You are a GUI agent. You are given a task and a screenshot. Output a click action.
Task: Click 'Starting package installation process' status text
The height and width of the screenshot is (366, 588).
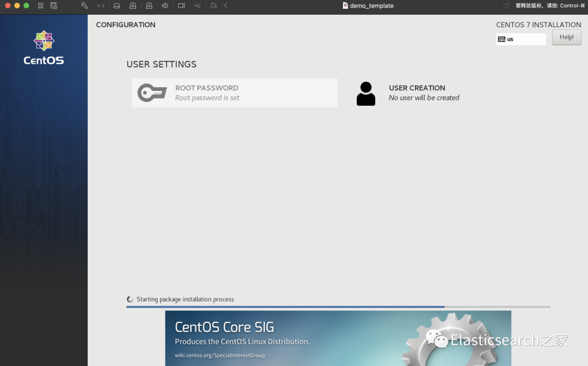(x=185, y=299)
